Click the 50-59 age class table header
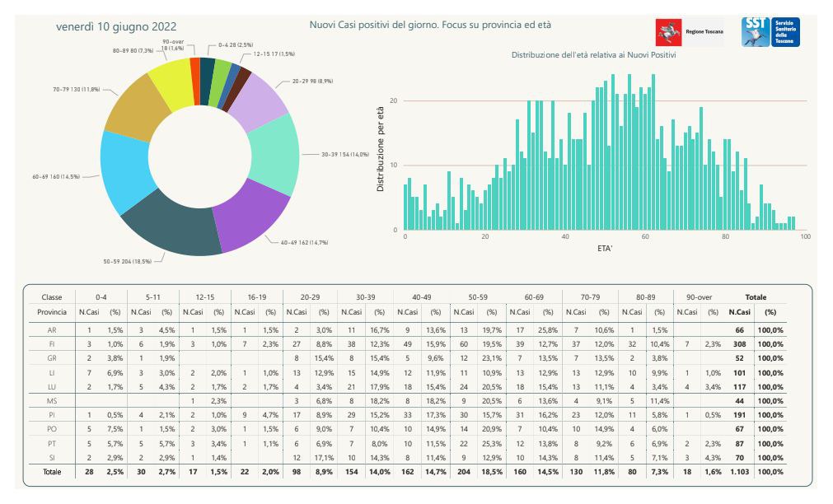This screenshot has height=504, width=833. click(478, 297)
